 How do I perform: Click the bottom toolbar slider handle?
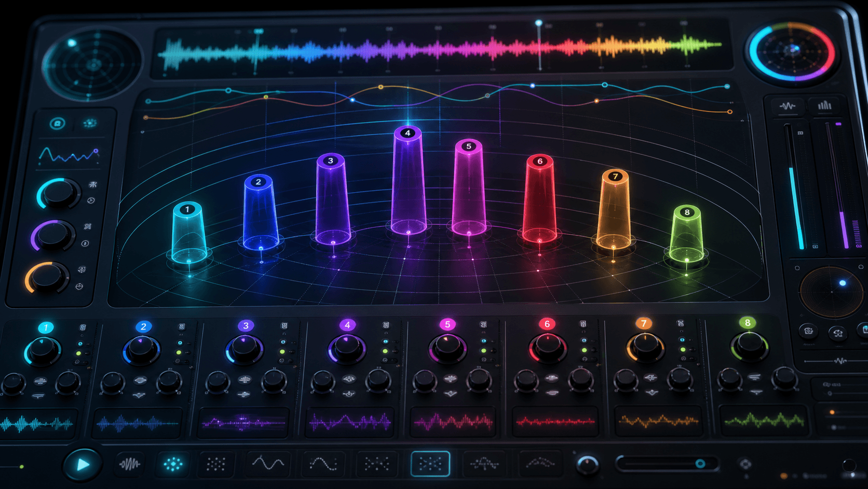pyautogui.click(x=700, y=464)
